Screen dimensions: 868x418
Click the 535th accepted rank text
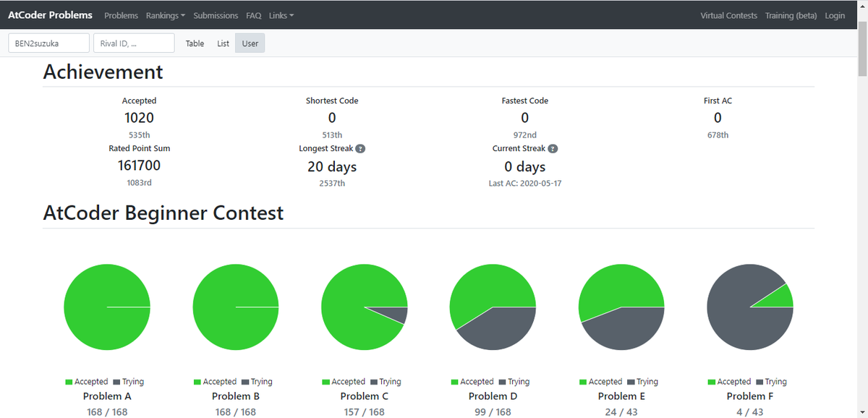[139, 135]
